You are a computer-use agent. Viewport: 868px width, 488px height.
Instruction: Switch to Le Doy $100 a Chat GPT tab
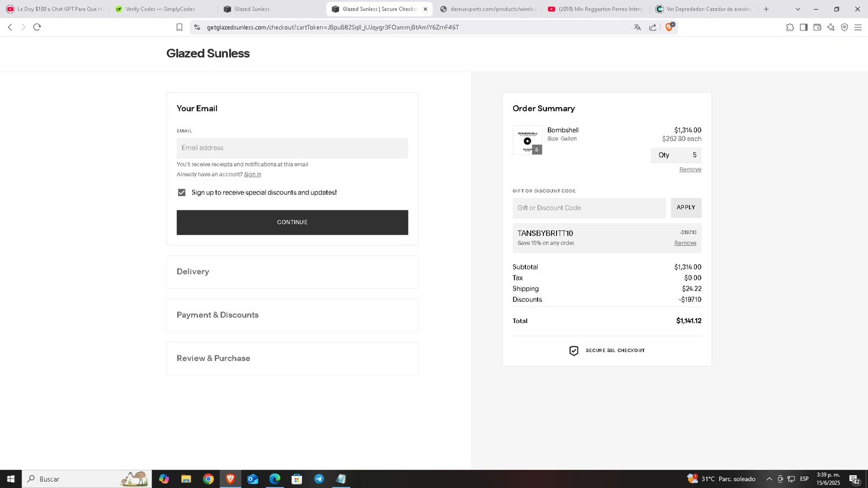pyautogui.click(x=55, y=9)
